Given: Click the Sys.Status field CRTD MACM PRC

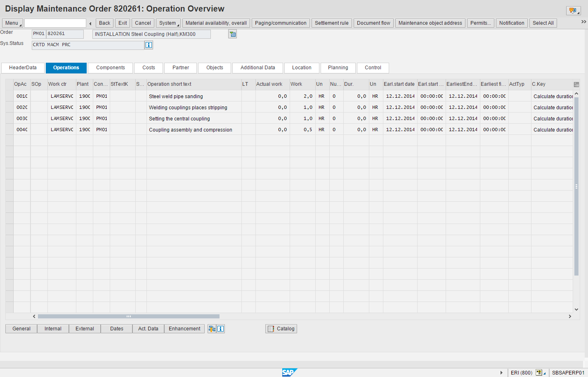Looking at the screenshot, I should pos(88,45).
